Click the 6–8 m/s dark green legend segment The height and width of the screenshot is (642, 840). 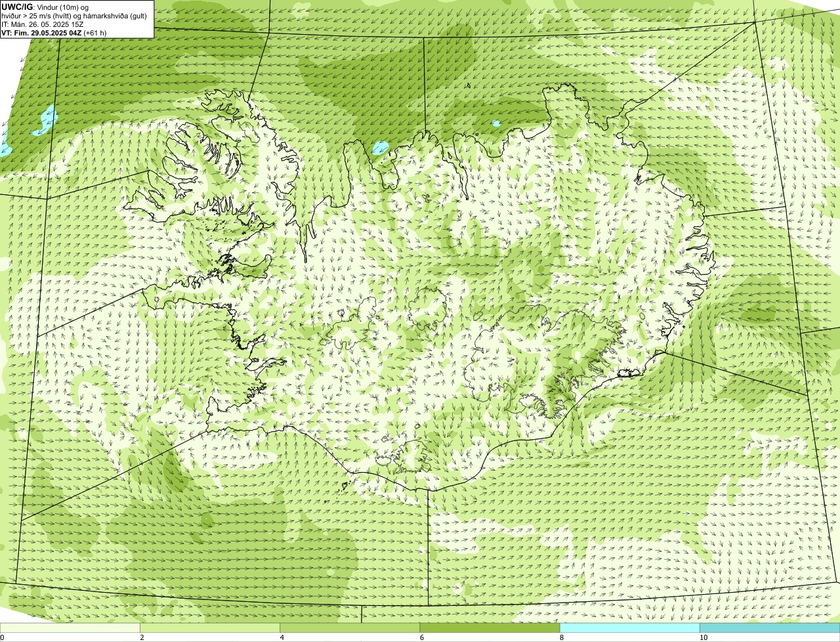(490, 628)
